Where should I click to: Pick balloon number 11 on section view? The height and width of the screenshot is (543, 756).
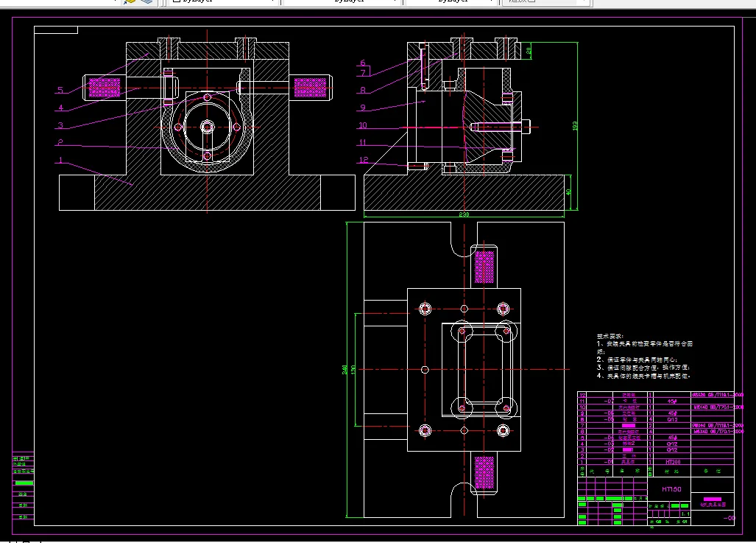click(363, 142)
